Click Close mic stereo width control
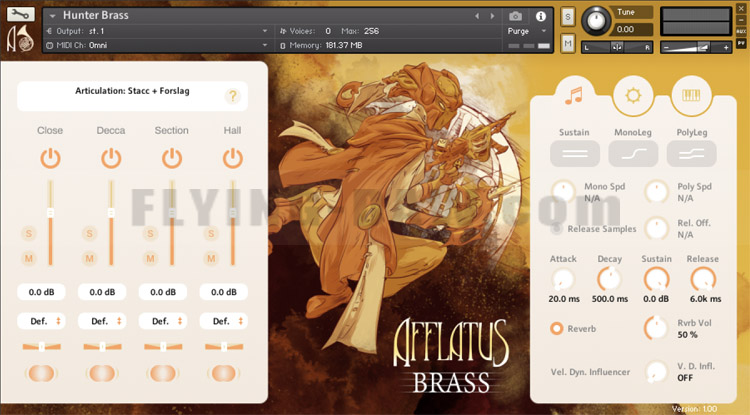Image resolution: width=750 pixels, height=415 pixels. pos(42,373)
